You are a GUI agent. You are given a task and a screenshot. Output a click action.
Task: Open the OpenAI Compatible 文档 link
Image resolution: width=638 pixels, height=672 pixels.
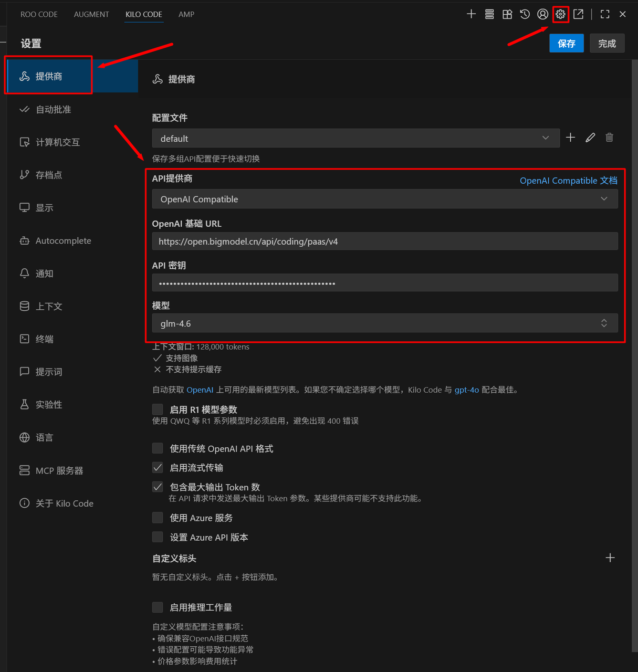click(x=569, y=180)
